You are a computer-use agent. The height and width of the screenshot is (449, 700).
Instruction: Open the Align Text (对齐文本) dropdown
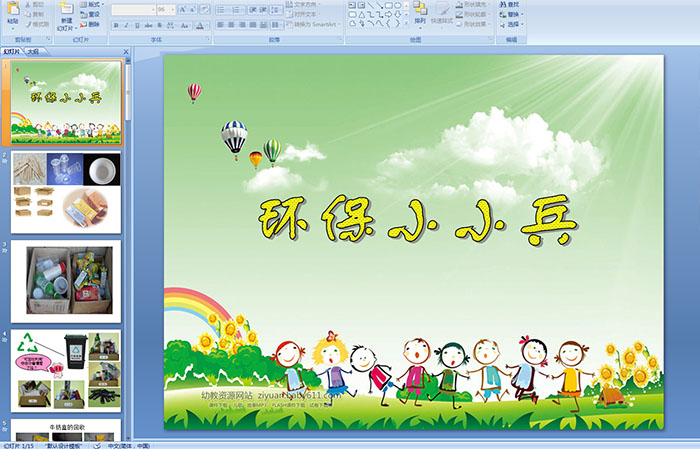(303, 14)
